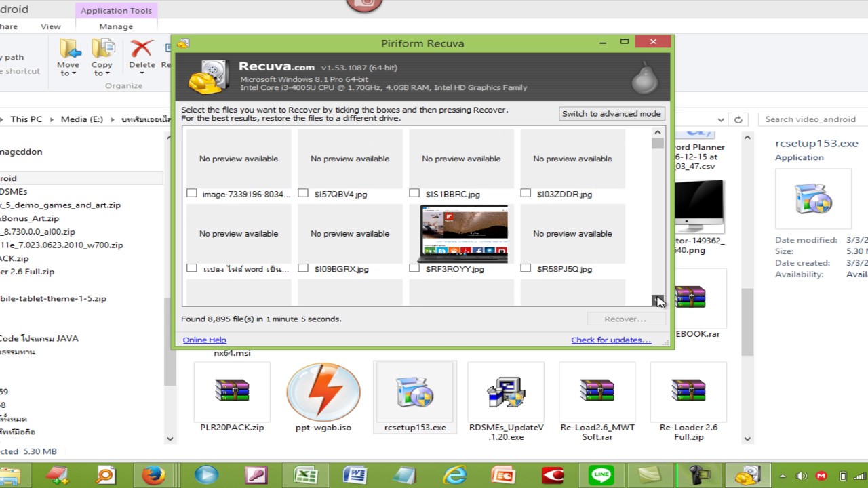Select the PLR20PACK.zip archive icon
The height and width of the screenshot is (488, 868).
click(232, 391)
